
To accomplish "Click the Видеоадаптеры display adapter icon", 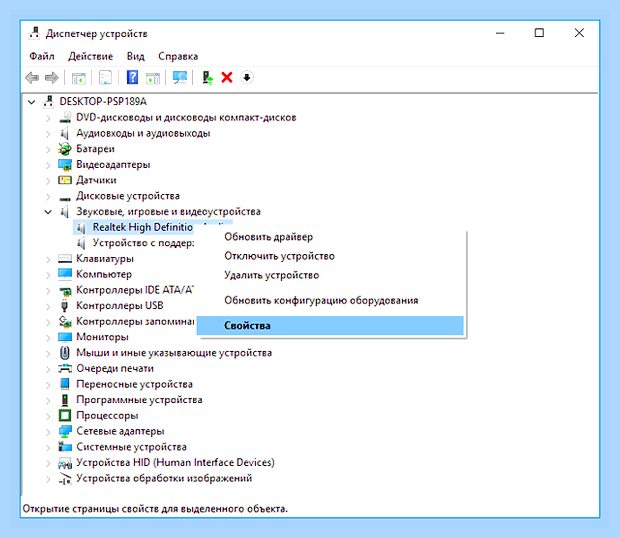I will point(65,164).
